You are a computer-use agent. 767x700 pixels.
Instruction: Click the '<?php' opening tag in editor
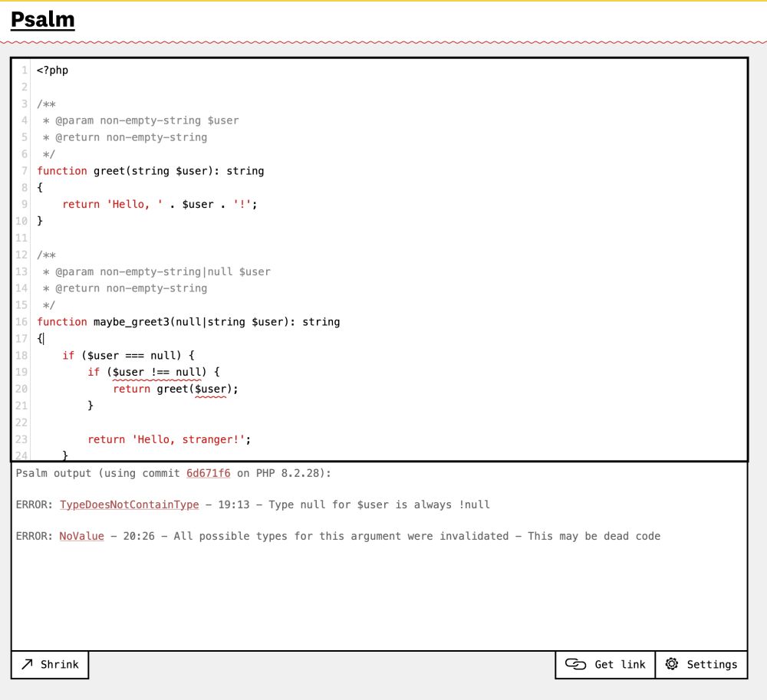click(x=52, y=71)
